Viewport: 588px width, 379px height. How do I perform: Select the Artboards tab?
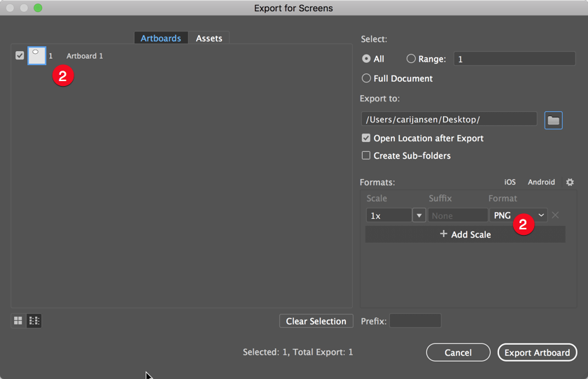coord(161,38)
